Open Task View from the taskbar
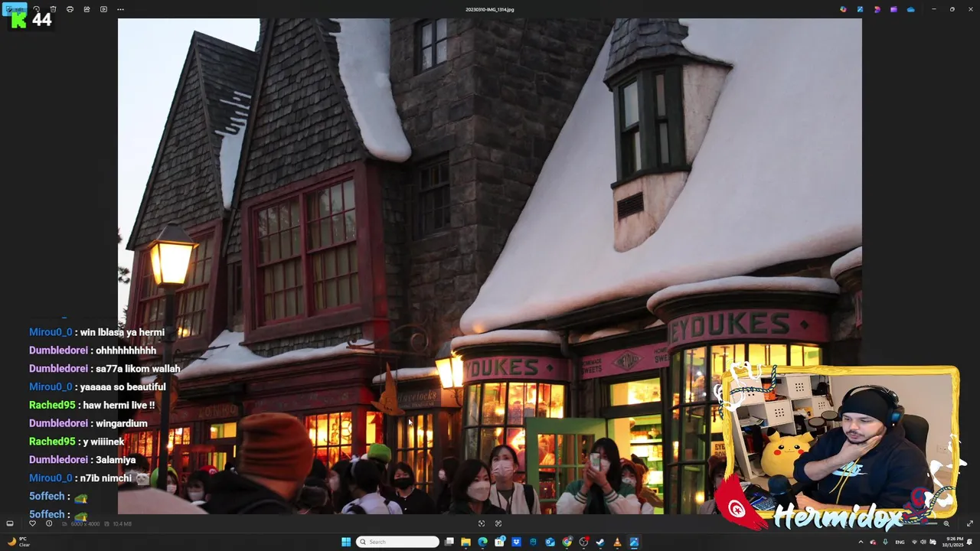 [x=449, y=542]
